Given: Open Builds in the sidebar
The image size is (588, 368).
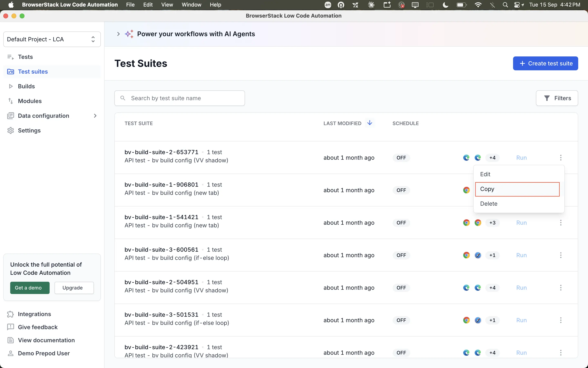Looking at the screenshot, I should tap(26, 86).
